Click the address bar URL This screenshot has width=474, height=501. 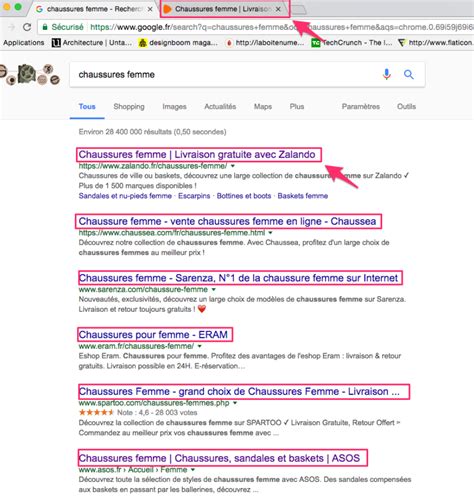click(x=282, y=27)
